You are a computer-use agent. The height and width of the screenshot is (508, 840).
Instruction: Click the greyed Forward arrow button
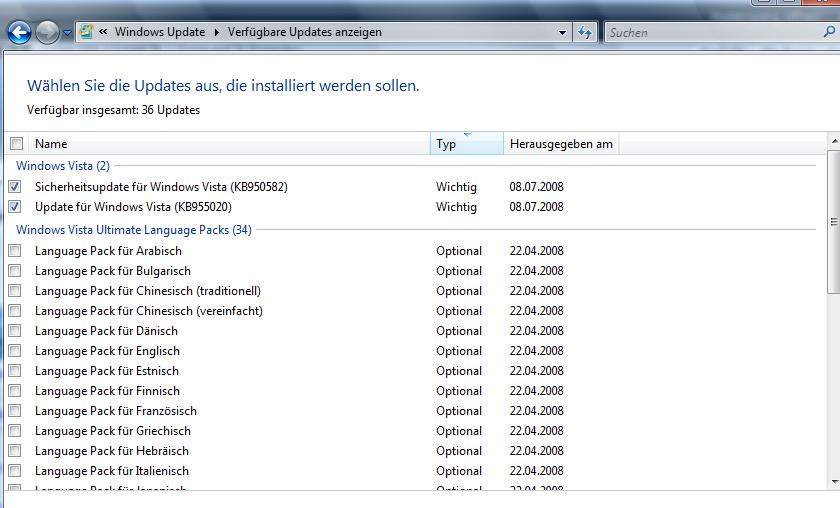tap(47, 33)
